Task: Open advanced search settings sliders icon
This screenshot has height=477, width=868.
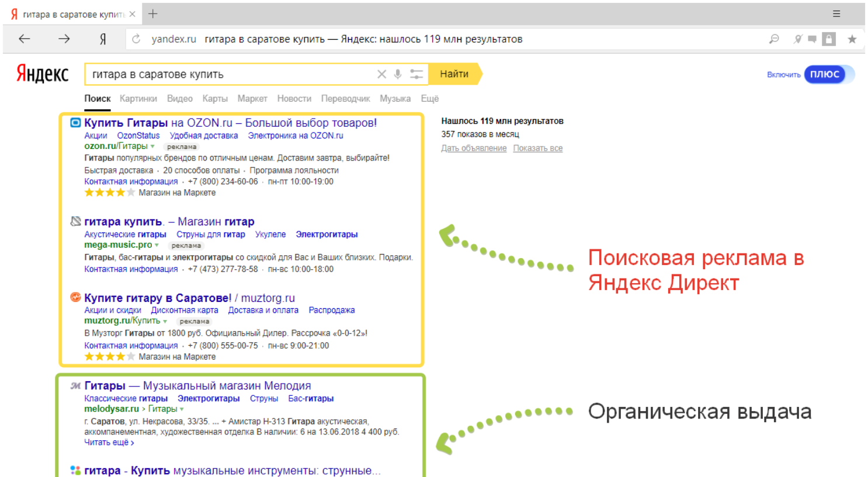Action: 416,74
